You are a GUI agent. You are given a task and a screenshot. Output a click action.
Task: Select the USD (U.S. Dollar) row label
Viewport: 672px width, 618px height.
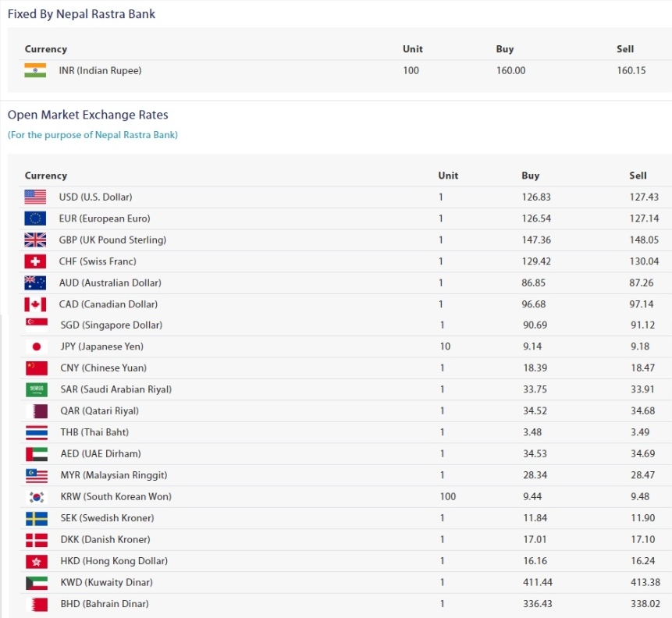click(x=95, y=197)
